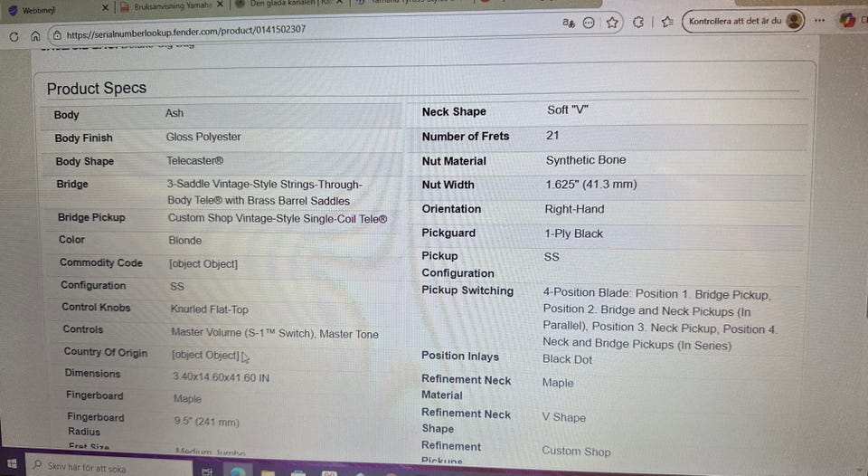Select the 9.5" (241 mm) radius value
This screenshot has width=868, height=476.
pyautogui.click(x=206, y=422)
